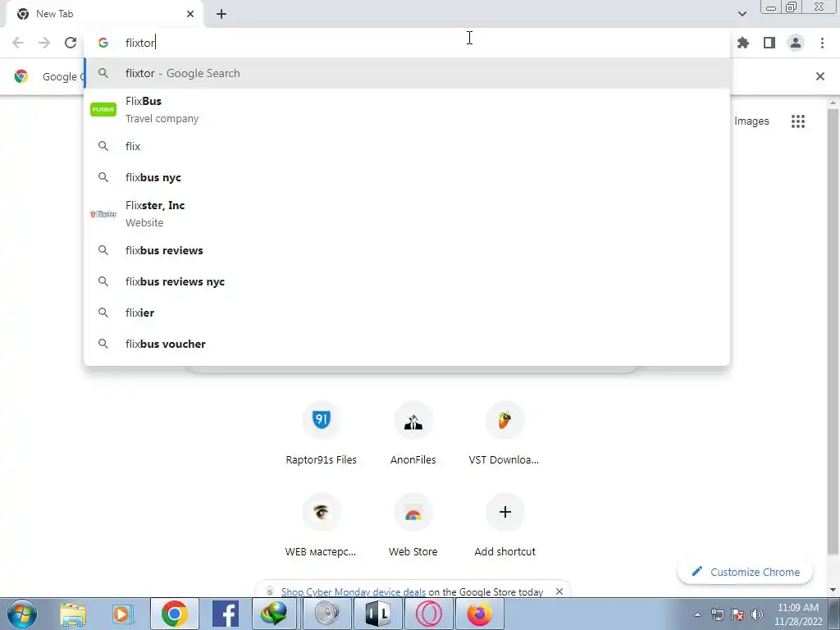The height and width of the screenshot is (630, 840).
Task: Open the Extensions puzzle icon
Action: pos(743,43)
